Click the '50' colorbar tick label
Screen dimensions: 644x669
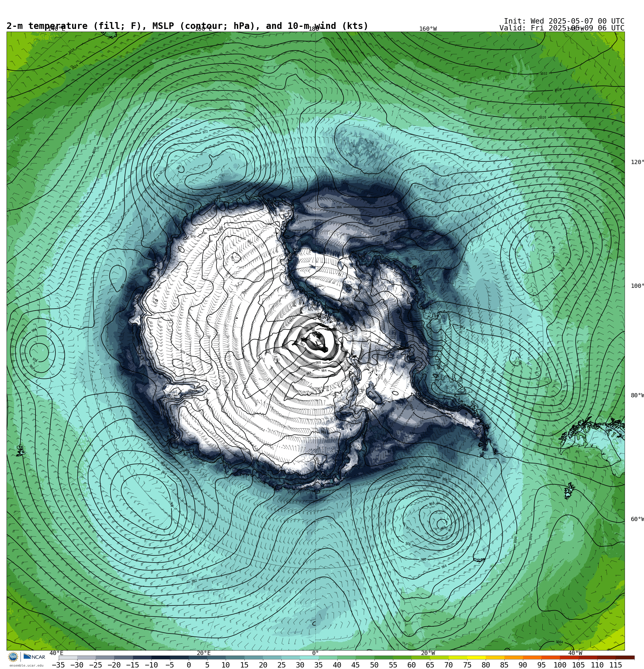click(x=374, y=665)
